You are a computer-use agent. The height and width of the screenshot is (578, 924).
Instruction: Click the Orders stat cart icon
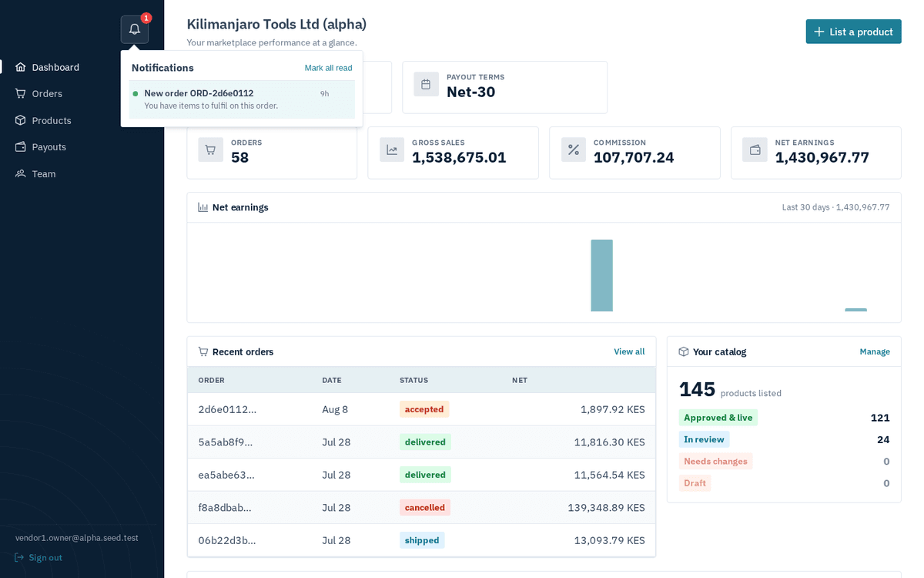210,150
